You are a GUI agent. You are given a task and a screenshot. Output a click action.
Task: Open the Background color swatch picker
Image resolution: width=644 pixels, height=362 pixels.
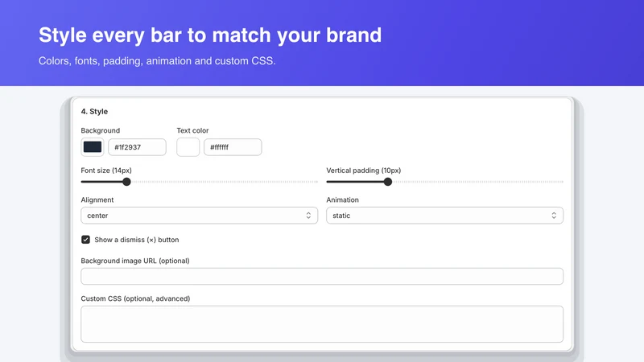coord(93,147)
